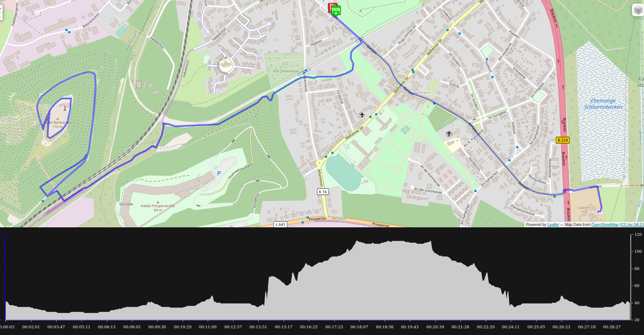Select the 00:24:11 time label
The image size is (644, 335).
pos(511,327)
